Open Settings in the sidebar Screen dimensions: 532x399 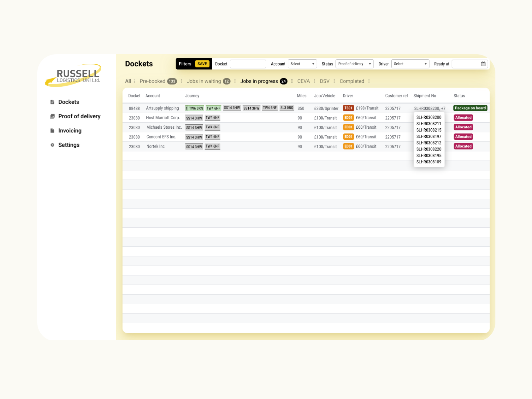(x=69, y=145)
